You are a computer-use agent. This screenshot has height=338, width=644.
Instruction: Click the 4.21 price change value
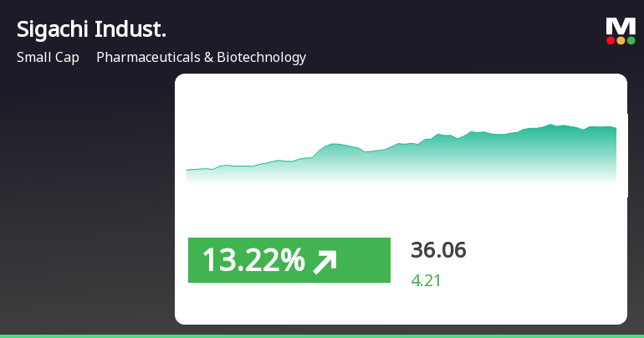pos(426,280)
